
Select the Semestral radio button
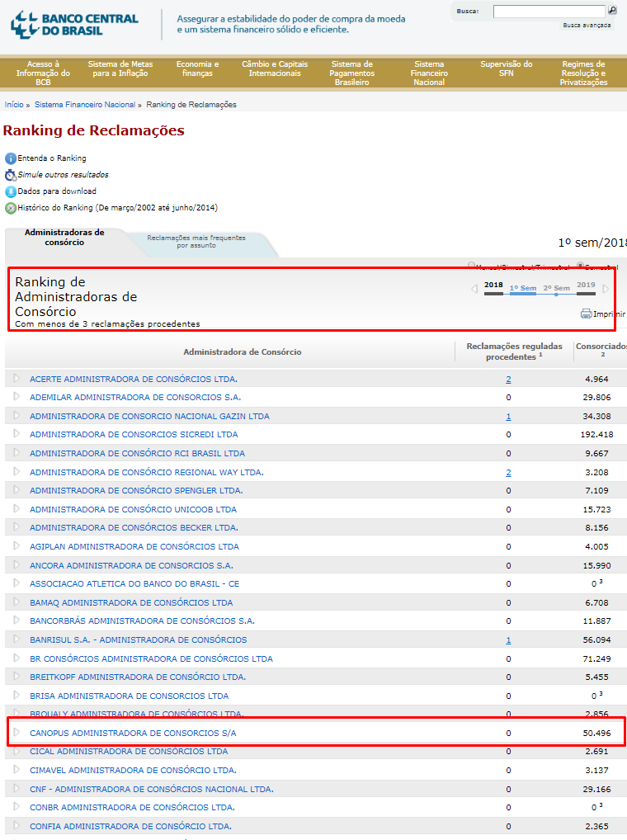581,267
